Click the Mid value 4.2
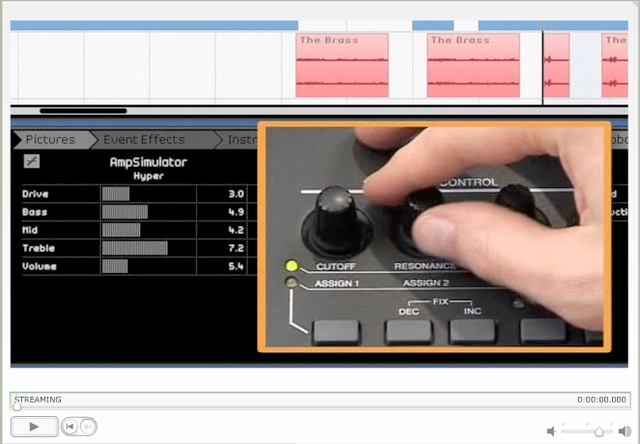 click(236, 230)
